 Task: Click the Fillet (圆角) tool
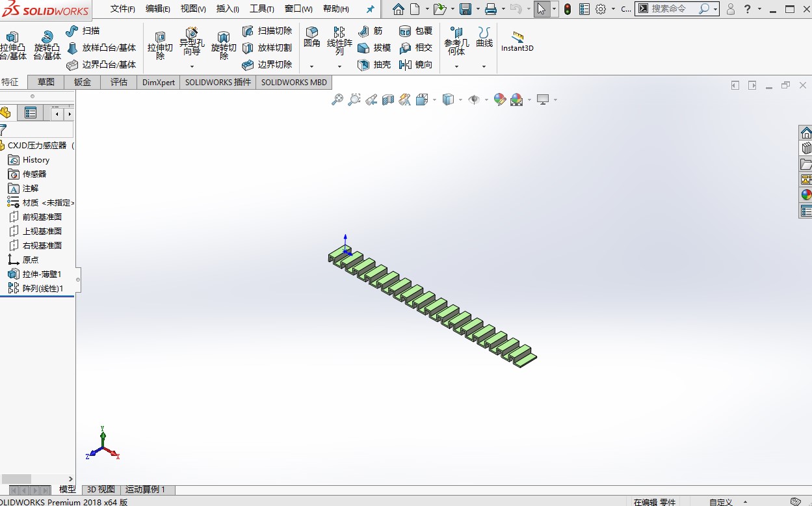[312, 38]
